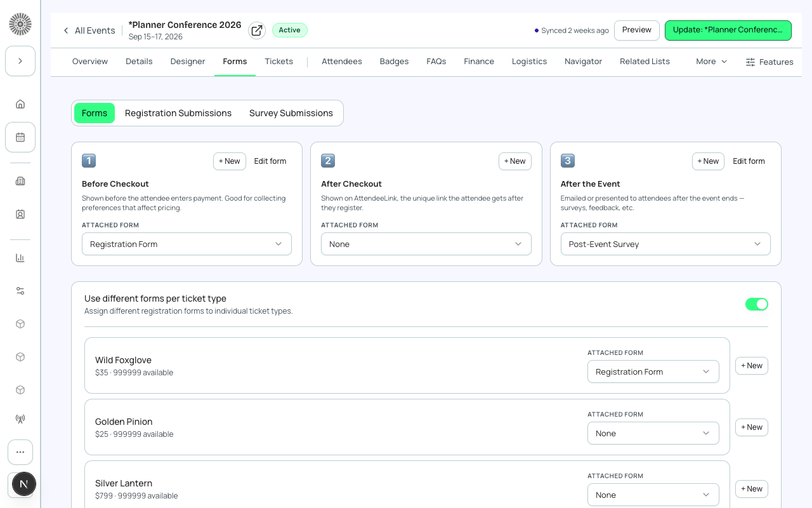
Task: Click the step 2 number icon
Action: coord(328,161)
